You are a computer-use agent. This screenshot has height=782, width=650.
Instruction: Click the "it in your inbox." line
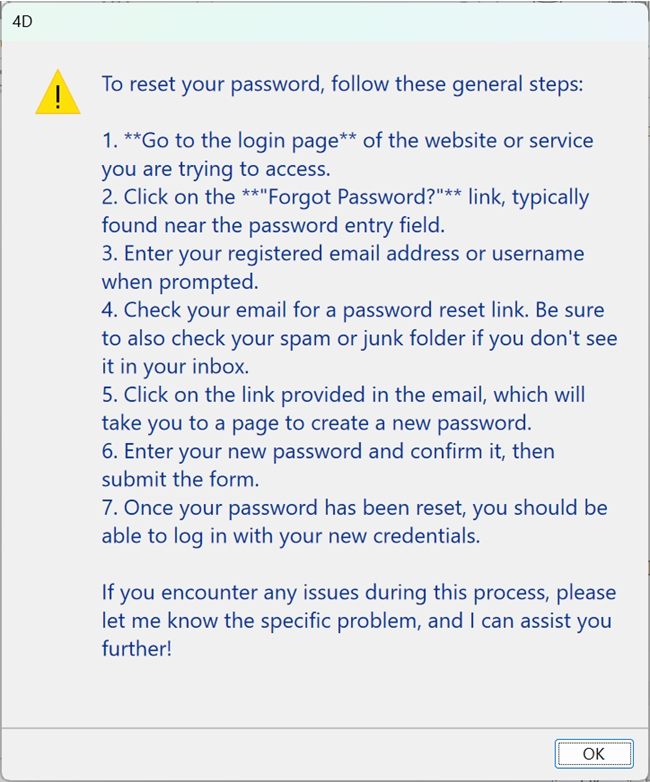(x=175, y=366)
